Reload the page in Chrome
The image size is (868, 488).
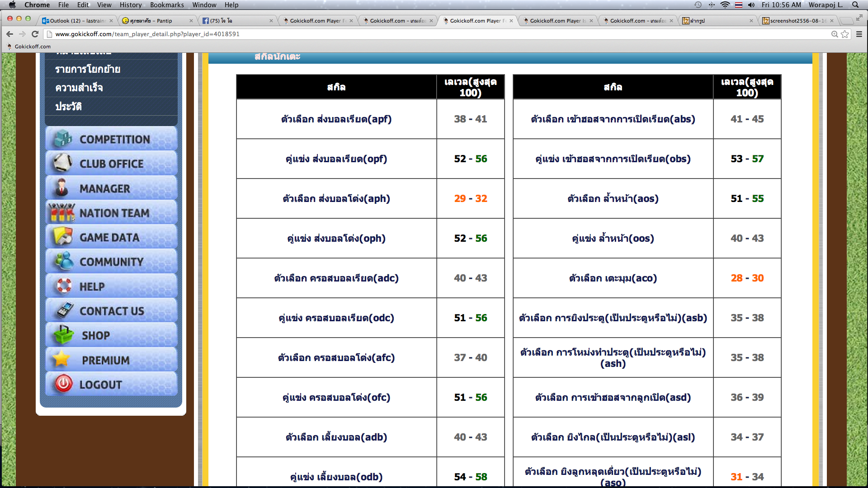point(35,34)
